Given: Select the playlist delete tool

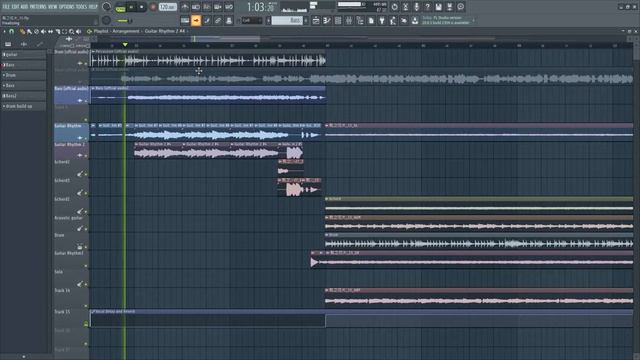Looking at the screenshot, I should [x=36, y=31].
